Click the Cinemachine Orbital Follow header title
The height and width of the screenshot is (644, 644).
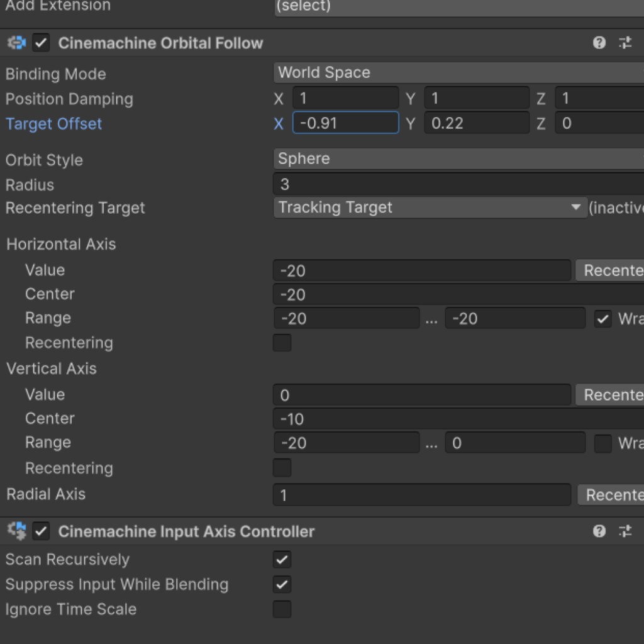(x=160, y=43)
